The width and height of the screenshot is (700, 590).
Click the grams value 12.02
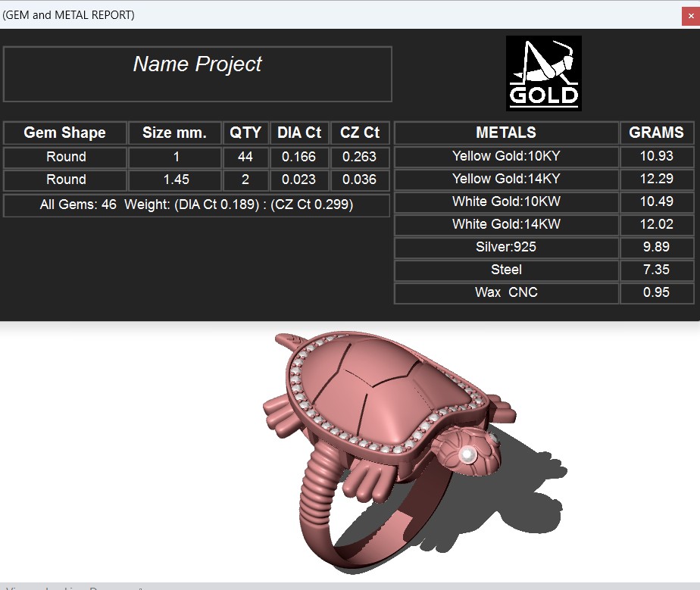[x=657, y=224]
